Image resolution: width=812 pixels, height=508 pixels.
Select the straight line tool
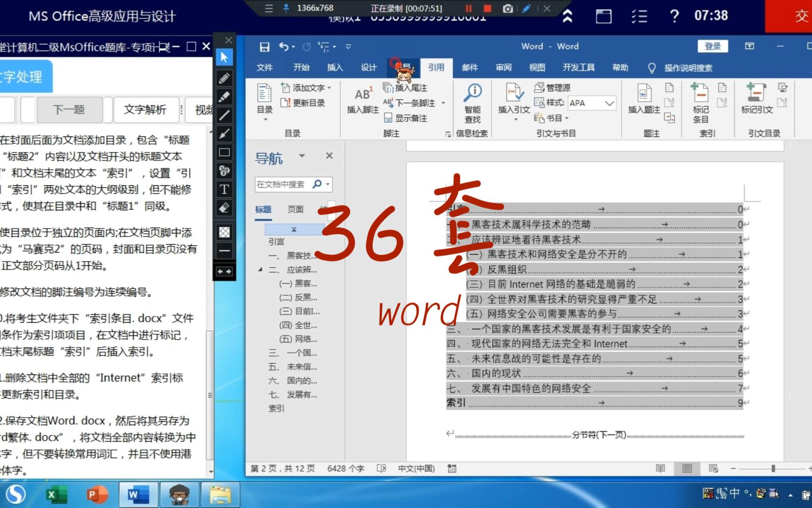224,115
